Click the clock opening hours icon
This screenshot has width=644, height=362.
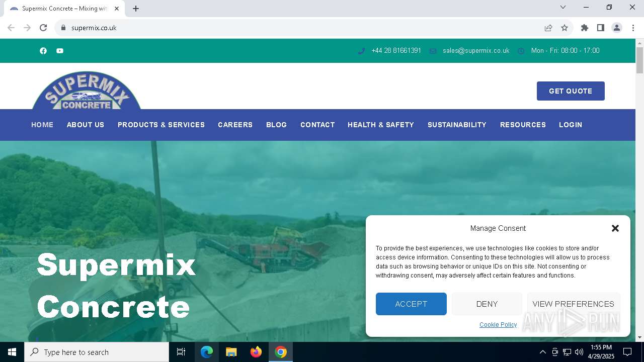pyautogui.click(x=521, y=51)
